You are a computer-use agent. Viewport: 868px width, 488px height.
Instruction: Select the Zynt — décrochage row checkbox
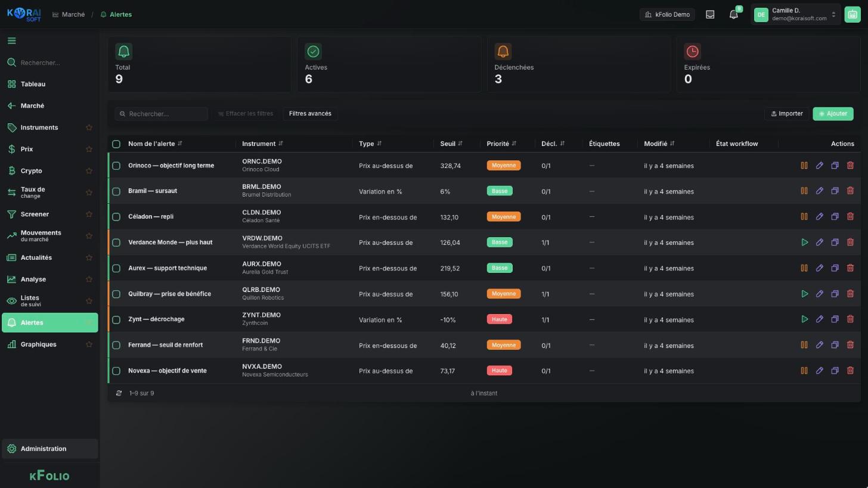pyautogui.click(x=116, y=319)
